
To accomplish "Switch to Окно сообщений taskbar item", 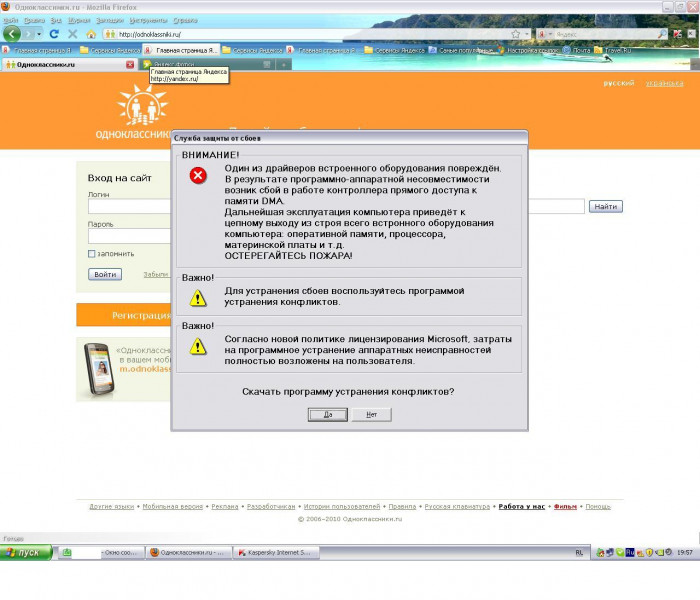I will point(102,553).
